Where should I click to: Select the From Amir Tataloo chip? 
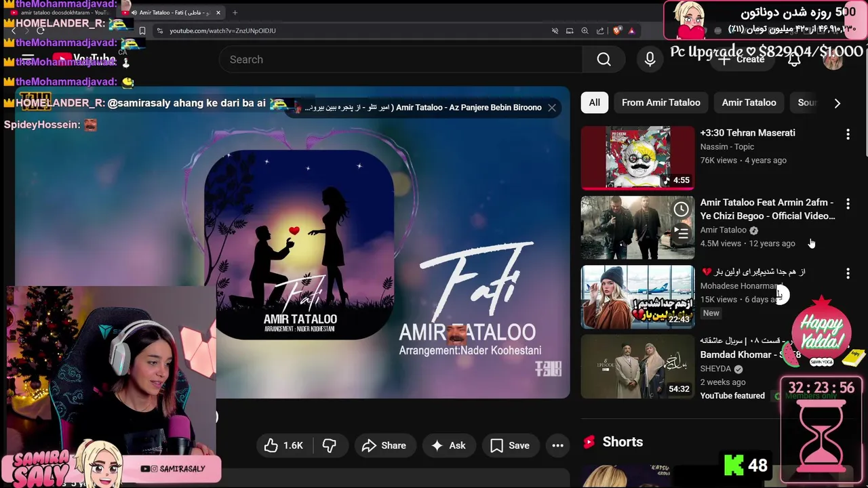pos(660,102)
